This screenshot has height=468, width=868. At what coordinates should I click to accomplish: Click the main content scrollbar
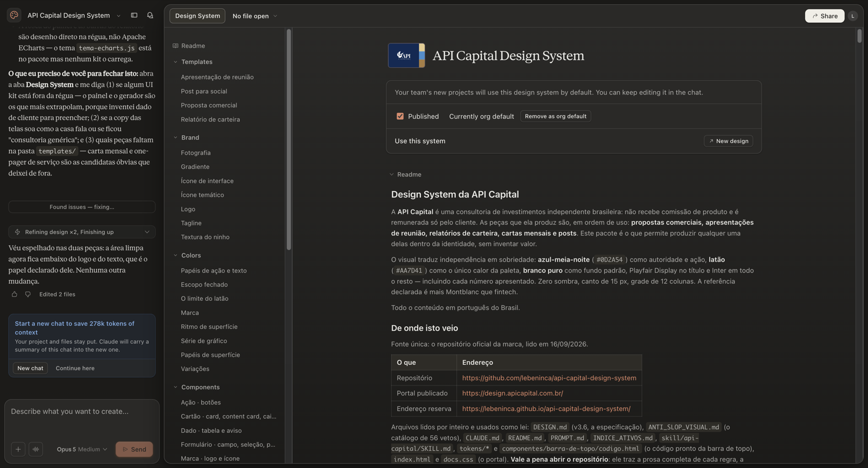(859, 36)
